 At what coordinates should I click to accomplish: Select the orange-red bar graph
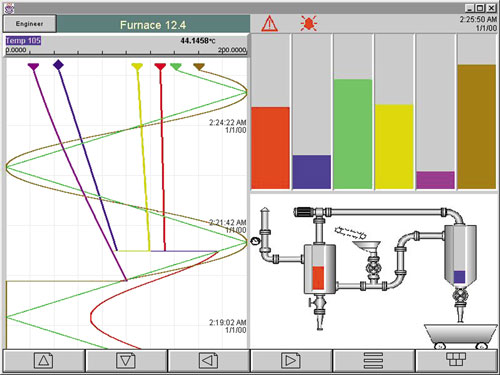270,148
